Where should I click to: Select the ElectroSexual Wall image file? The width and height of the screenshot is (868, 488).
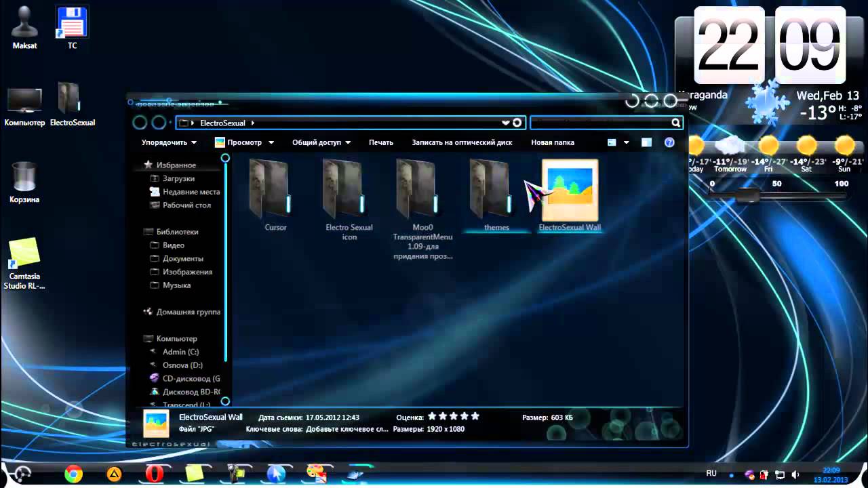click(570, 195)
